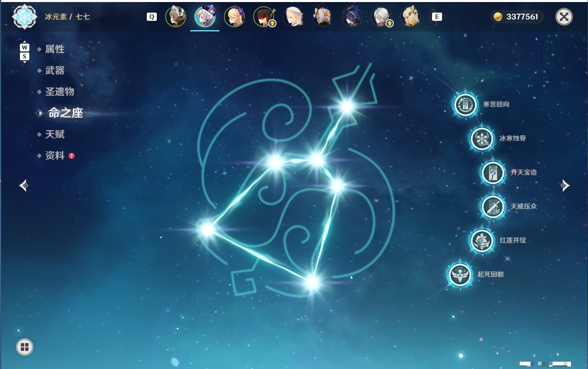Go to the next character with the right arrow

[x=564, y=186]
